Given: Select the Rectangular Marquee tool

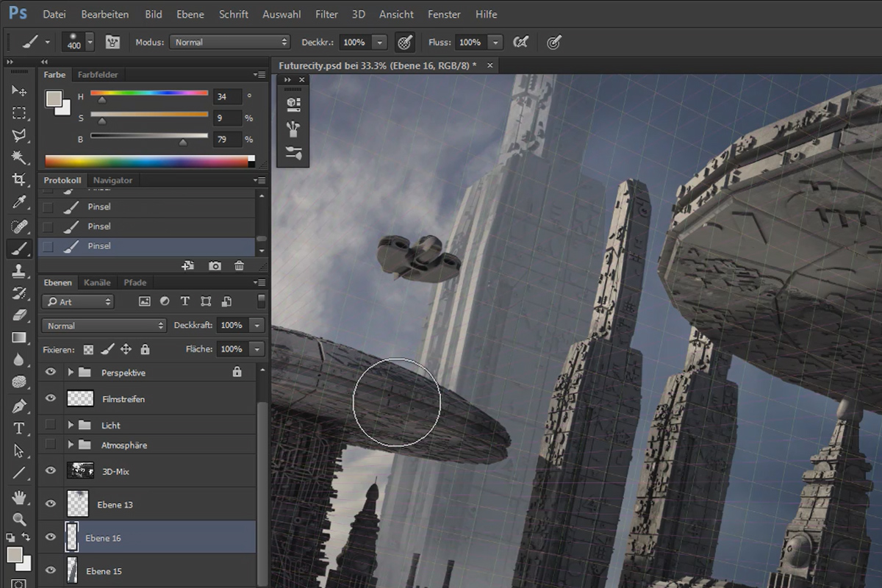Looking at the screenshot, I should coord(19,113).
